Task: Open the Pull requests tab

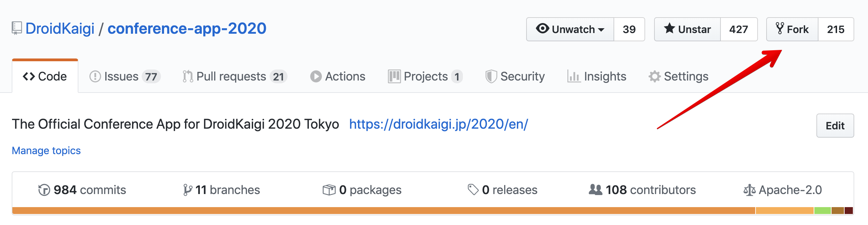Action: coord(235,76)
